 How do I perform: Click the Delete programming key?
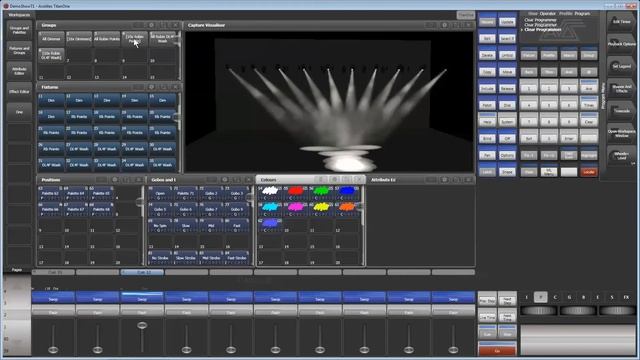(487, 55)
